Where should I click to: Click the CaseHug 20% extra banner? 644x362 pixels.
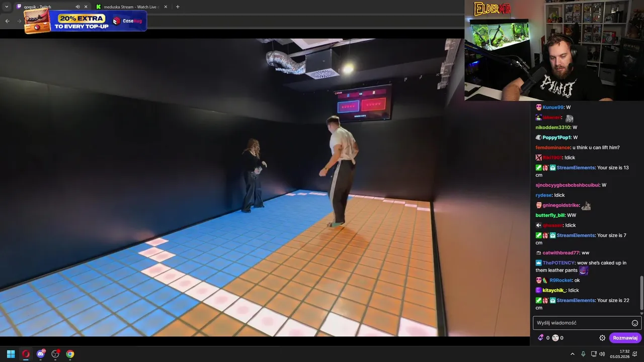85,21
